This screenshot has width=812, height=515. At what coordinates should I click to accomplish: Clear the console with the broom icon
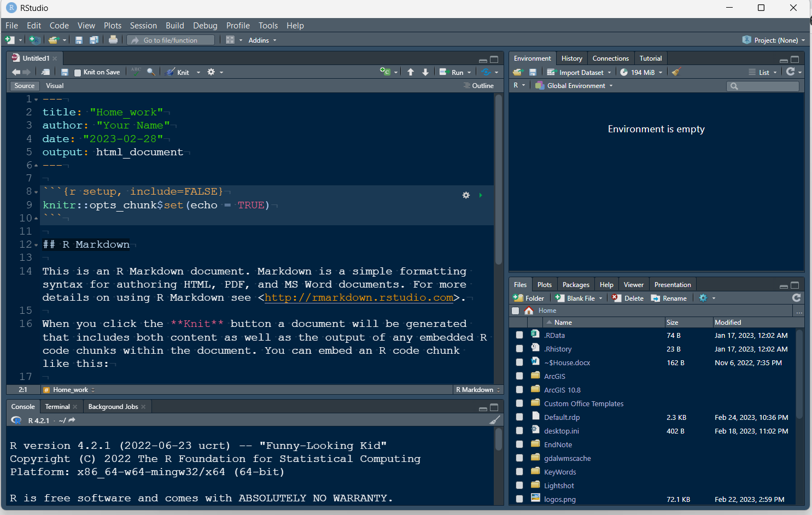coord(495,420)
